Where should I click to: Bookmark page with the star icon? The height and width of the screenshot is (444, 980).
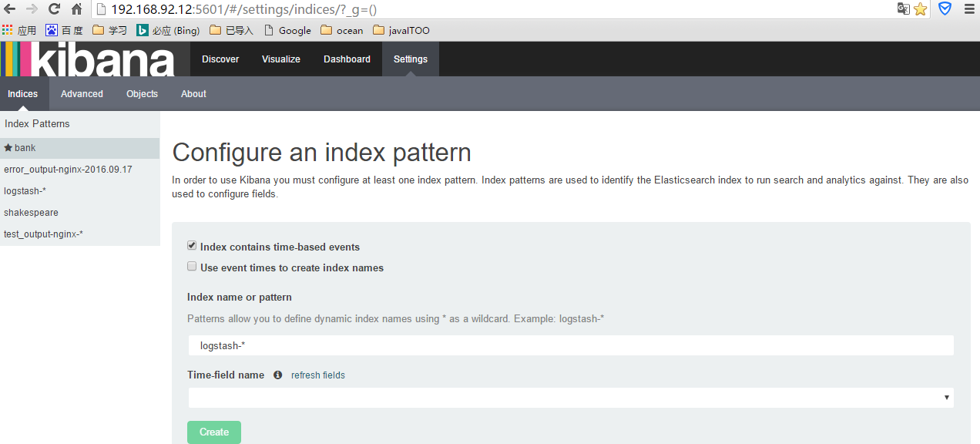[920, 9]
